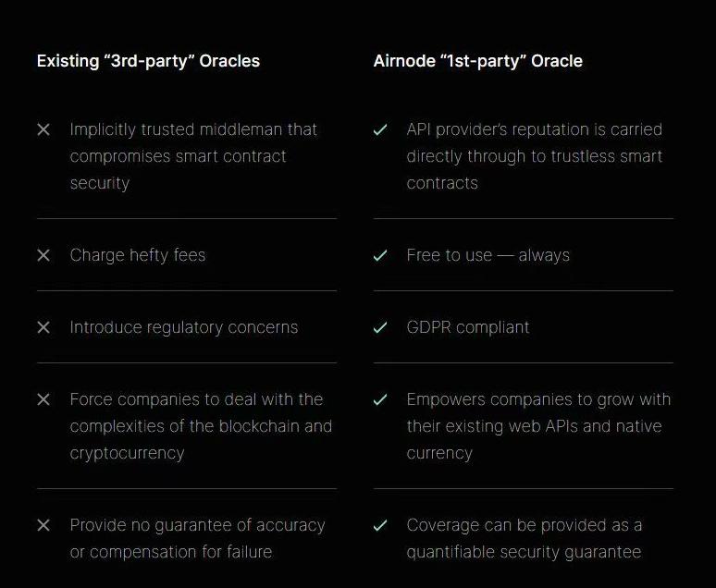Click the X icon next to 'Charge hefty fees'
The image size is (716, 588).
(43, 255)
